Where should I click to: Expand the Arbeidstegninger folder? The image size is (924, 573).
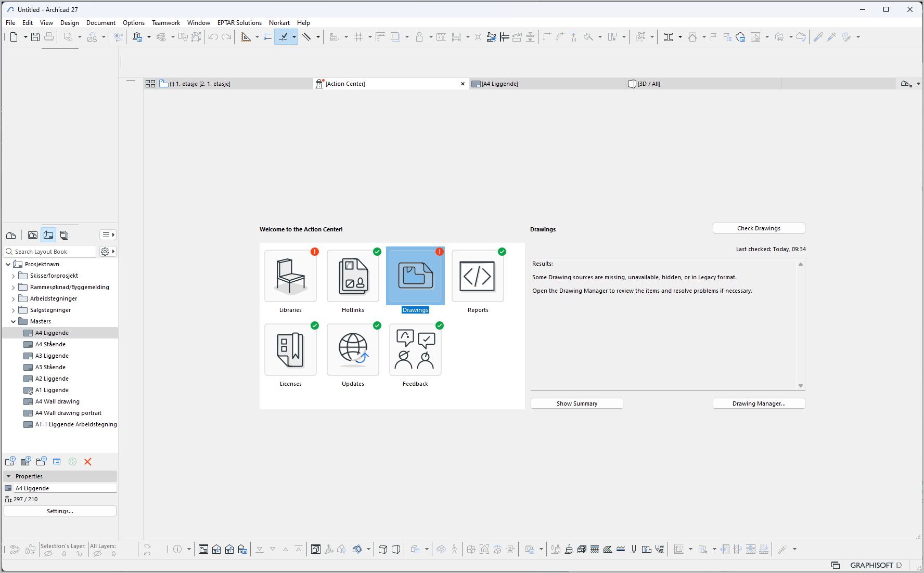[14, 299]
